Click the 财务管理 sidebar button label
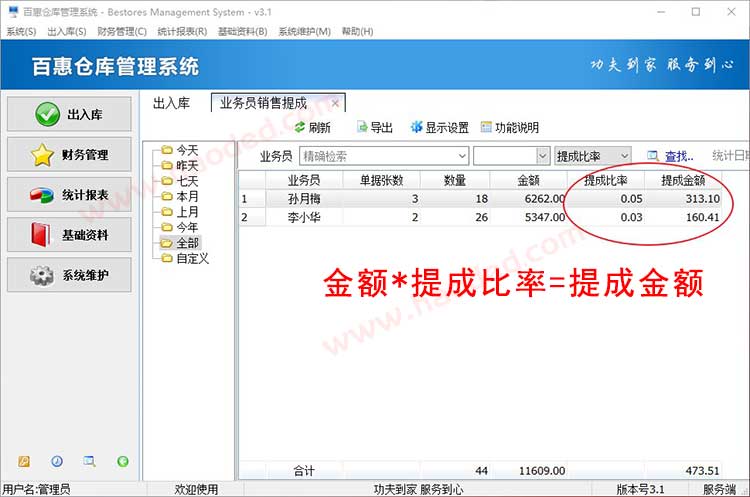750x497 pixels. point(85,155)
